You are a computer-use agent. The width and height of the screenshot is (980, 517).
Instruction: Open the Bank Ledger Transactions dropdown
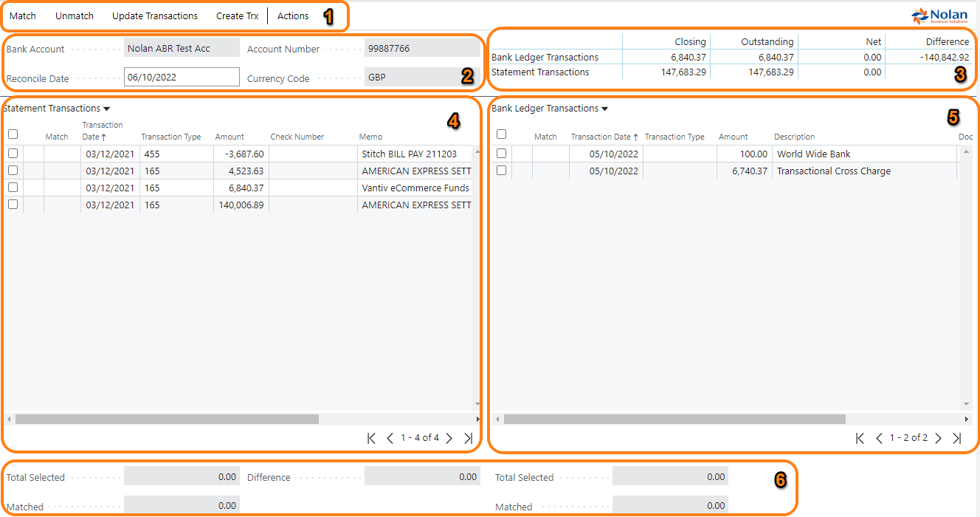click(x=604, y=109)
